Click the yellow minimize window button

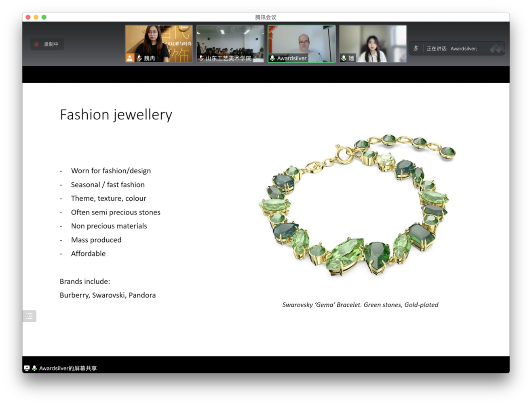point(36,17)
